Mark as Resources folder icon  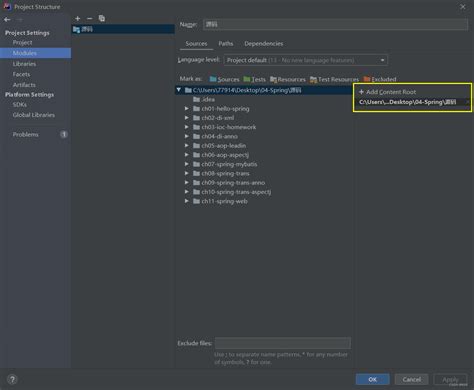273,79
